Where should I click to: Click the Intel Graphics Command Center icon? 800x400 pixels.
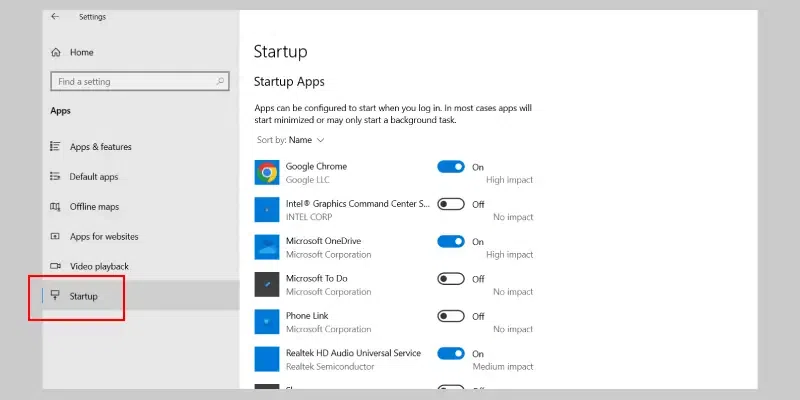(267, 209)
